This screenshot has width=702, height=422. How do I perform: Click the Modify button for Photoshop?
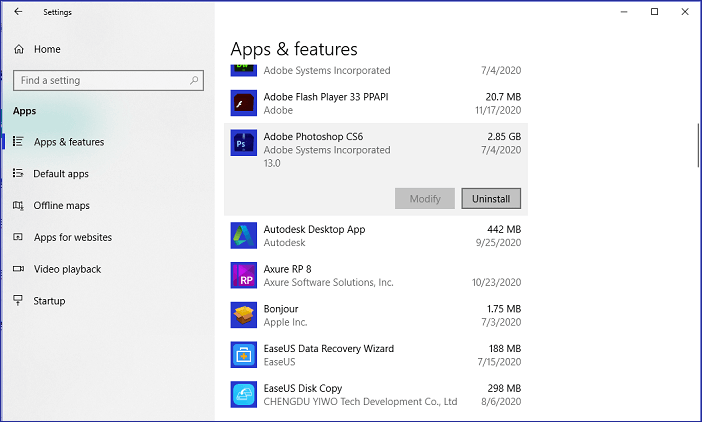[425, 199]
